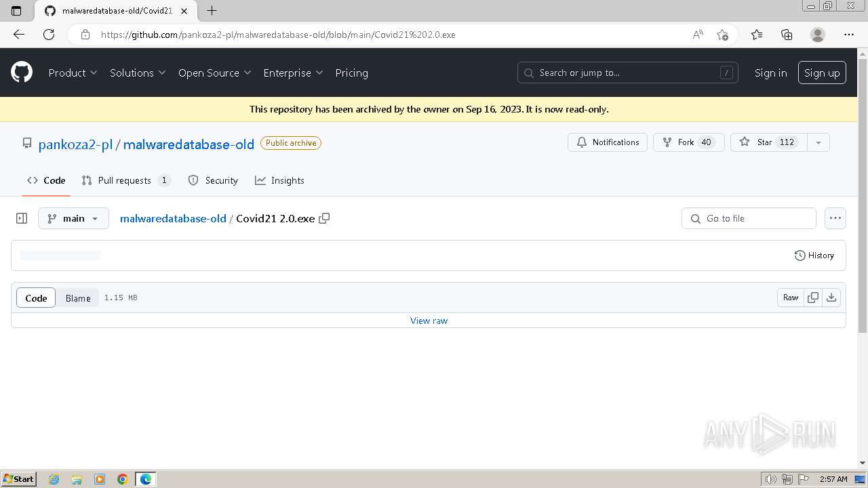Click the Sign in link
The width and height of the screenshot is (868, 488).
(770, 73)
